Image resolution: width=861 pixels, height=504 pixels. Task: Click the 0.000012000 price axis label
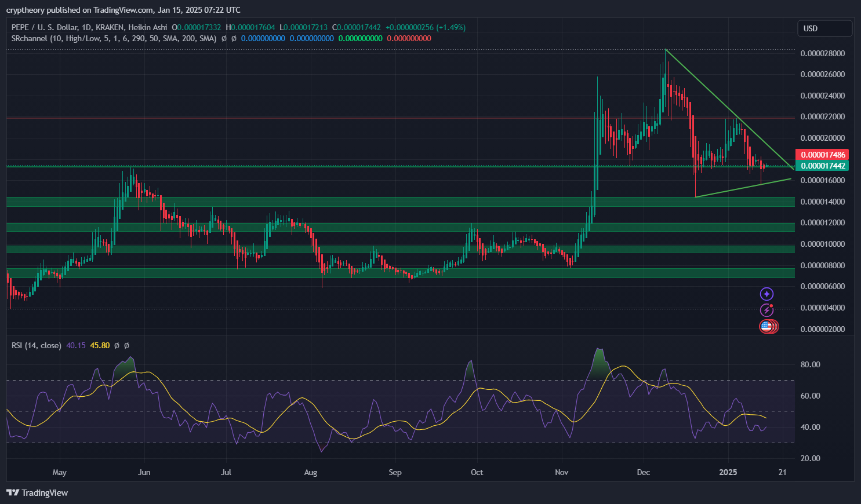822,222
